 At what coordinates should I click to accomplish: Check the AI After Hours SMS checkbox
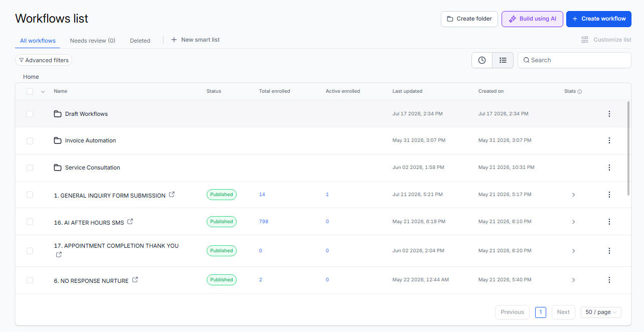click(30, 222)
